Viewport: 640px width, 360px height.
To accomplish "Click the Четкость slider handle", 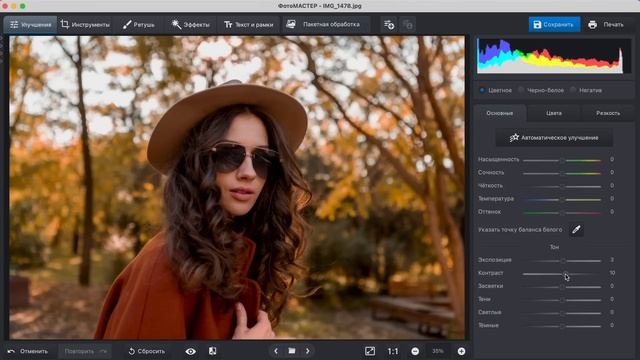I will (x=562, y=186).
